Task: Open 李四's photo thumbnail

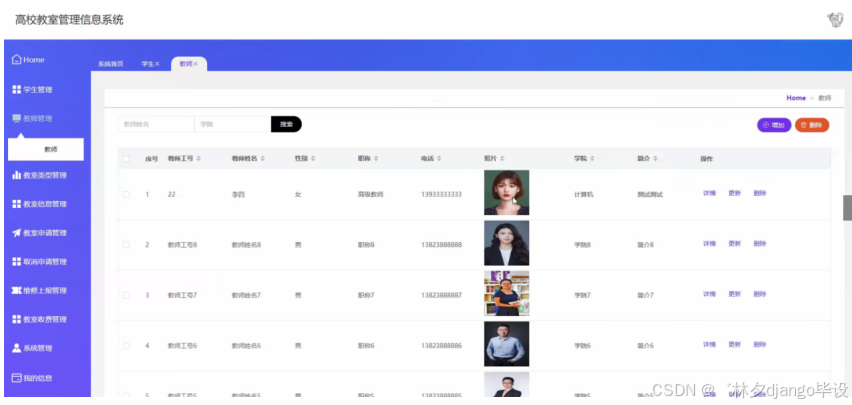Action: [506, 193]
